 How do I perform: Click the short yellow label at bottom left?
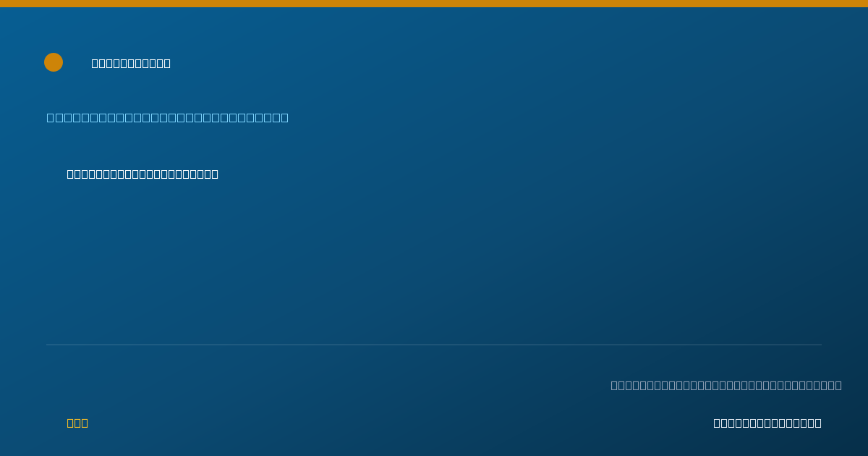coord(77,423)
